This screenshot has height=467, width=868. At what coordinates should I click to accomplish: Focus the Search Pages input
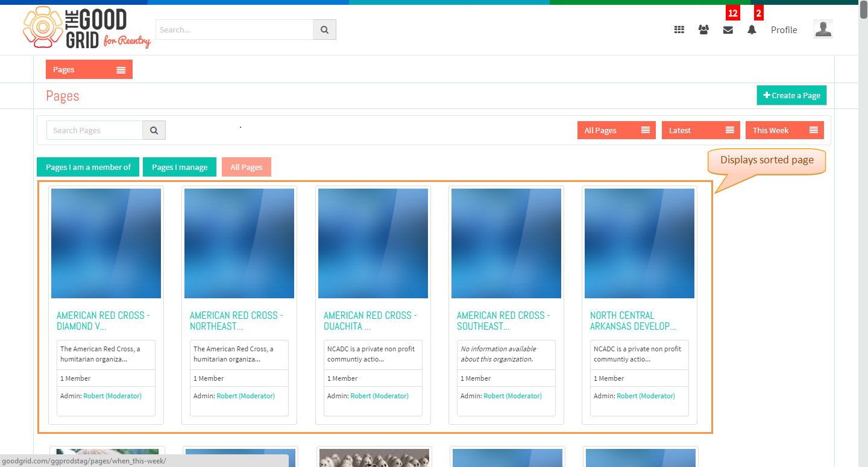pyautogui.click(x=95, y=130)
